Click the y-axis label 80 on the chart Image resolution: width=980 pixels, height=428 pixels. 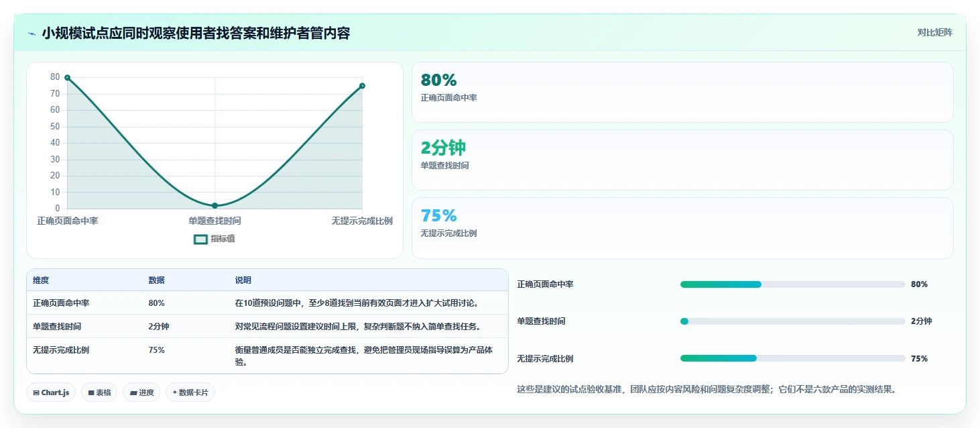[x=55, y=77]
